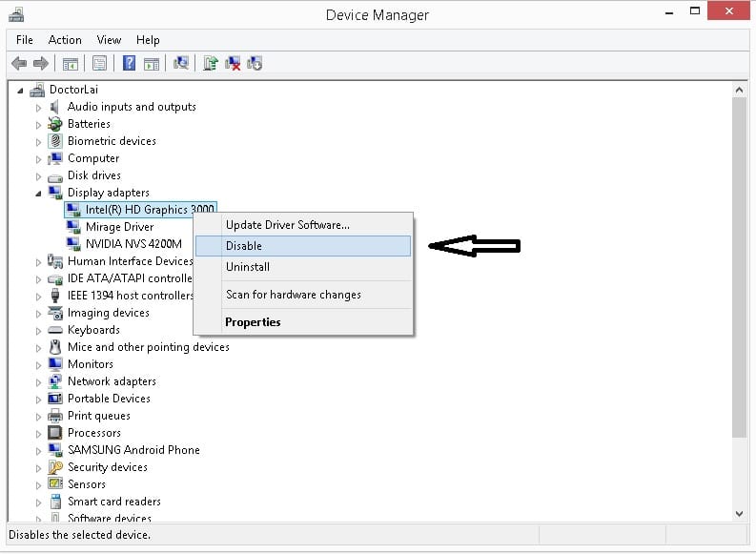This screenshot has height=554, width=756.
Task: Click Uninstall toolbar icon with red X
Action: pyautogui.click(x=233, y=63)
